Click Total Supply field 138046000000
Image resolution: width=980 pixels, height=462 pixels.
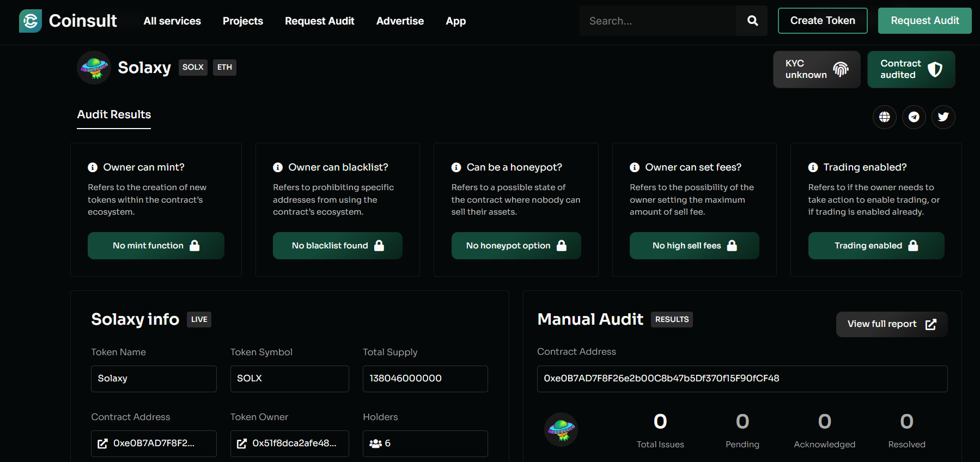[x=425, y=379]
